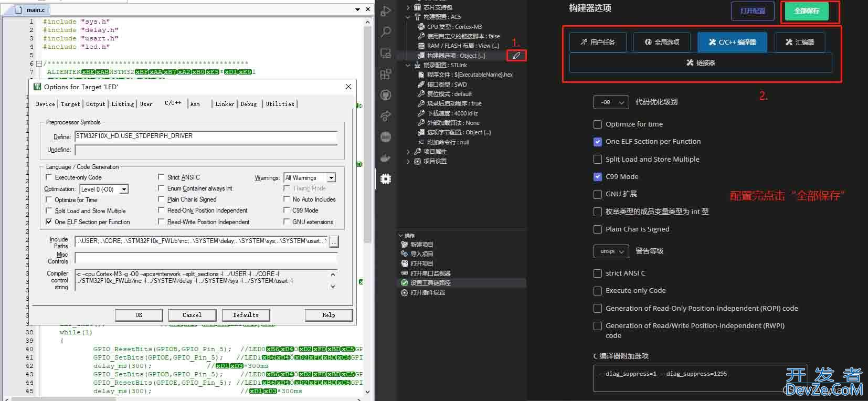Switch to the 用户任务 tab
Image resolution: width=868 pixels, height=401 pixels.
click(x=598, y=42)
